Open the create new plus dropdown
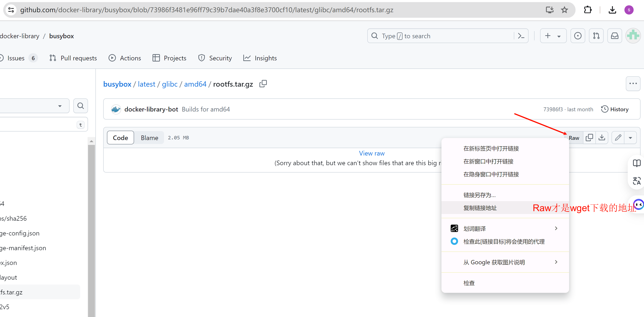The height and width of the screenshot is (317, 644). [553, 36]
